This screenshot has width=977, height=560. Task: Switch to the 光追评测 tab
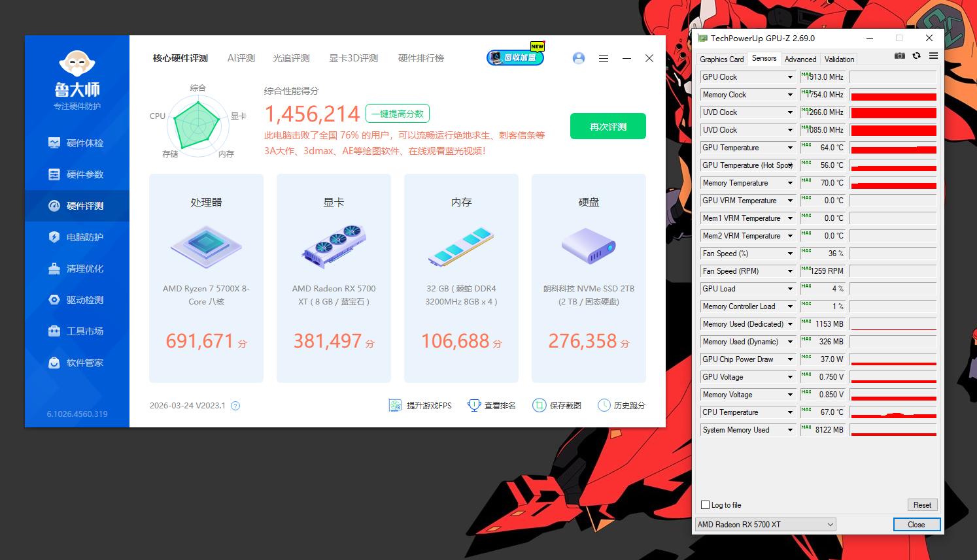tap(291, 58)
